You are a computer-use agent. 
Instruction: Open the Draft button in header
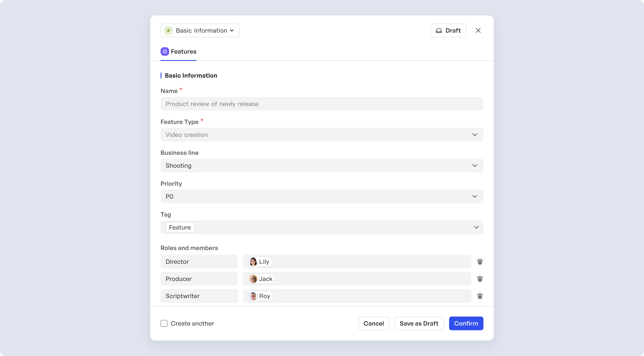tap(448, 30)
